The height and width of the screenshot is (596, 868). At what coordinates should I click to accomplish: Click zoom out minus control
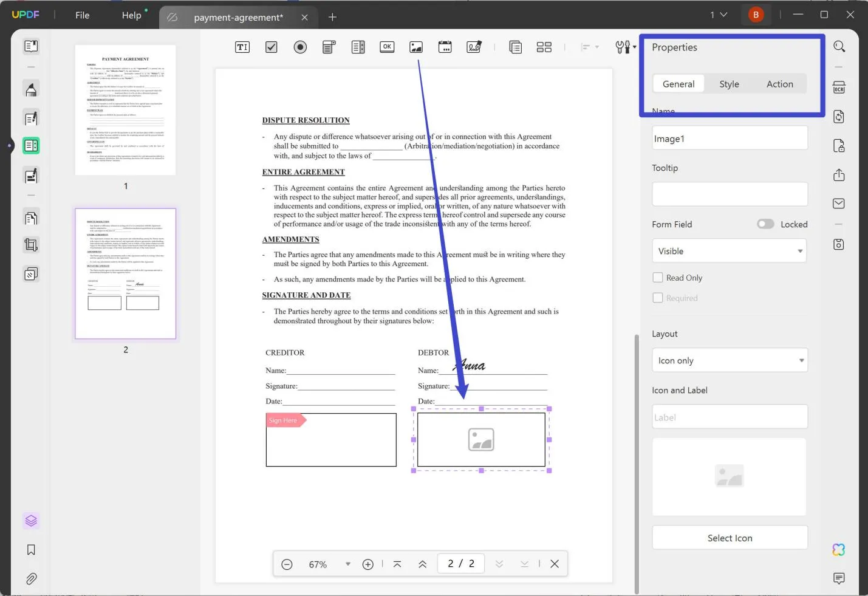[287, 564]
